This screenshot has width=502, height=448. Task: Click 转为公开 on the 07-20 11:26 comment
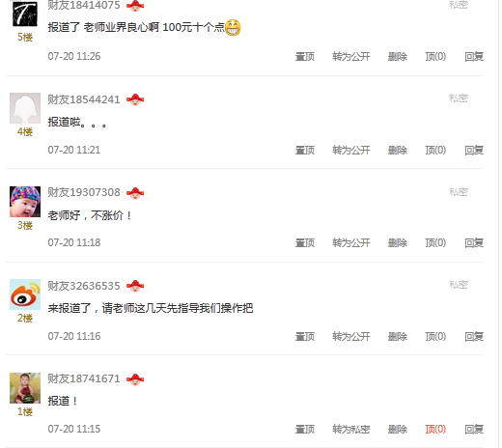[x=351, y=57]
